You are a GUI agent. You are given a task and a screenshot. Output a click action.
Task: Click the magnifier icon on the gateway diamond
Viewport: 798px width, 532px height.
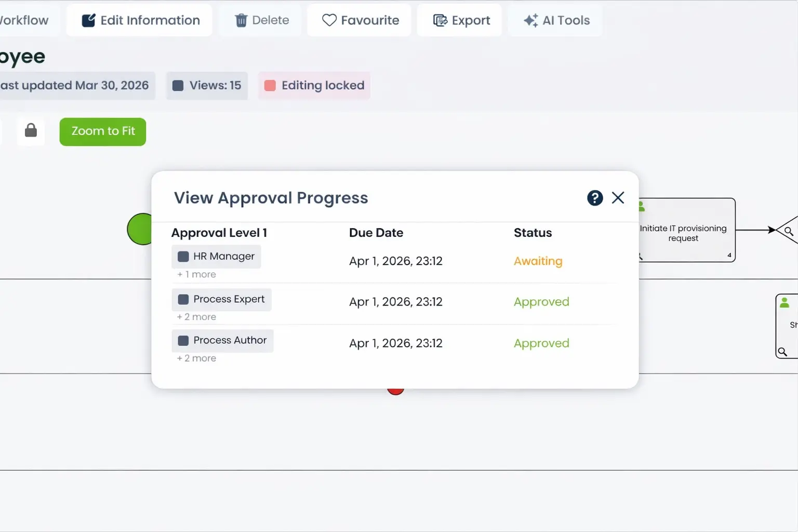(x=789, y=231)
